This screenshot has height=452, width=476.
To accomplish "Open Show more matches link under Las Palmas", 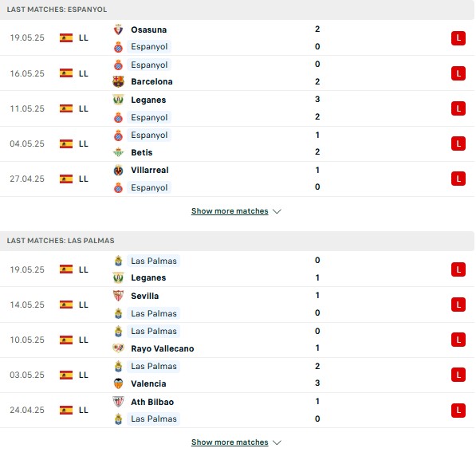I will [230, 442].
